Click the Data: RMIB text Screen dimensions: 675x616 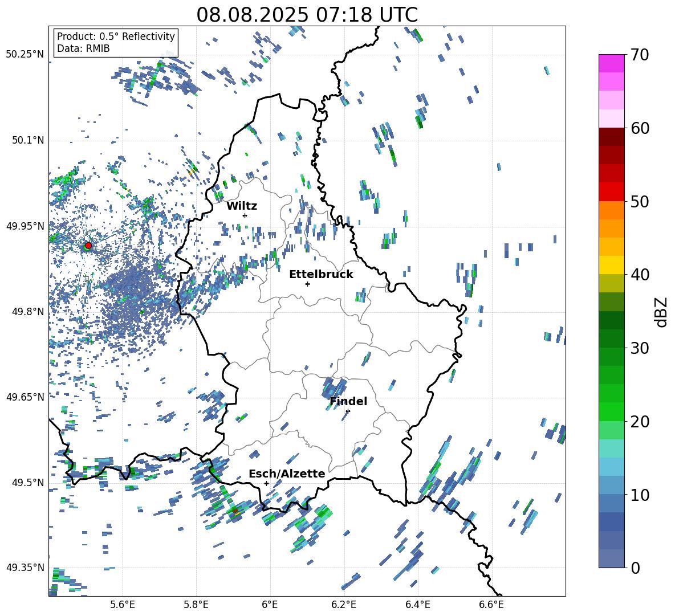(83, 48)
